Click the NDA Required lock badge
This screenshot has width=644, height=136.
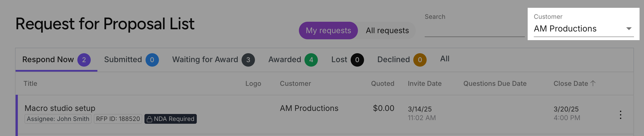170,119
